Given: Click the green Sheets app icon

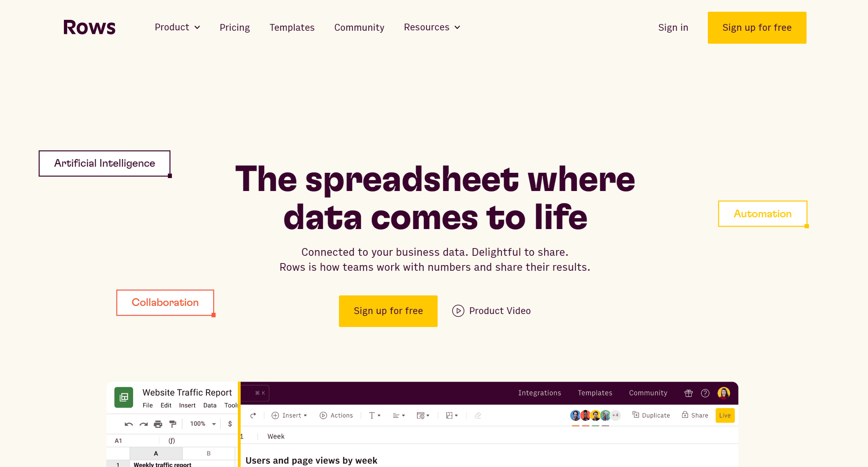Looking at the screenshot, I should tap(124, 397).
